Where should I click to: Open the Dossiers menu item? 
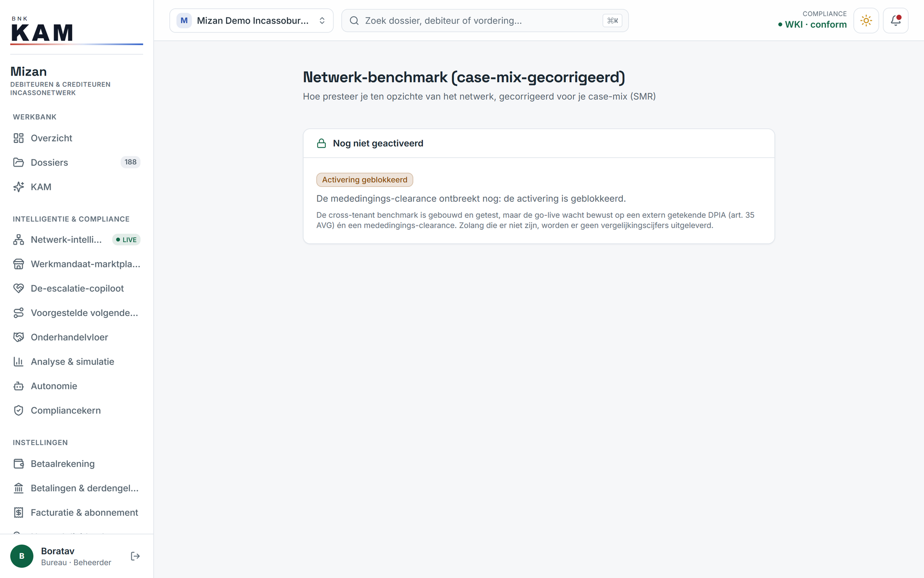pos(77,162)
